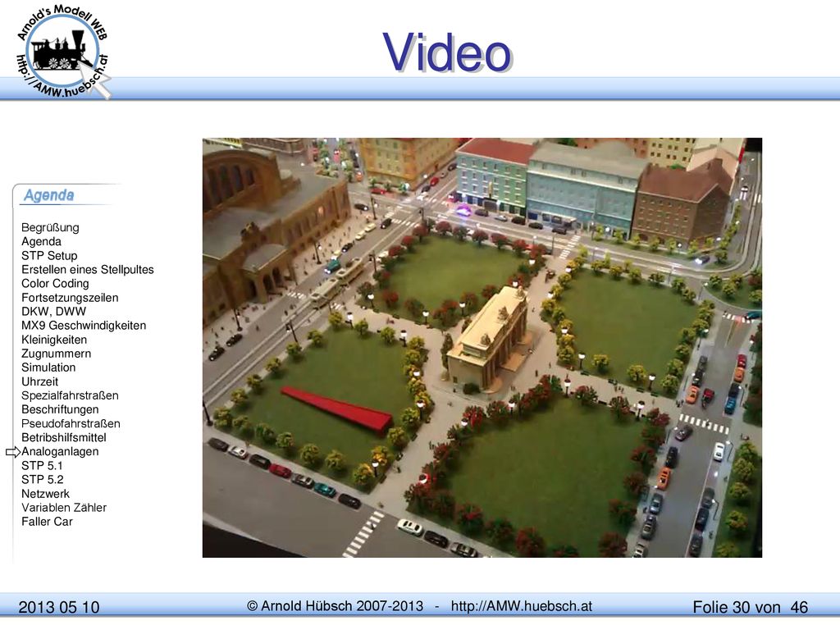Screen dimensions: 840x630
Task: Click the Agenda sidebar heading
Action: (48, 195)
